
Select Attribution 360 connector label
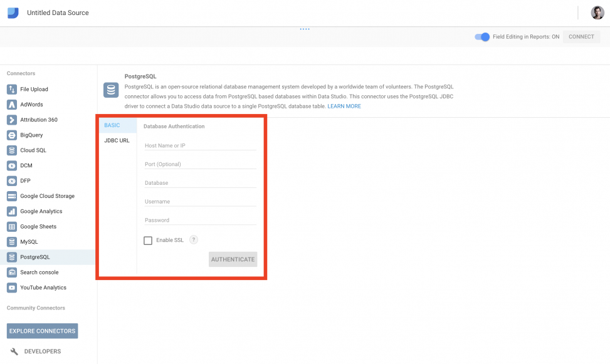coord(39,120)
